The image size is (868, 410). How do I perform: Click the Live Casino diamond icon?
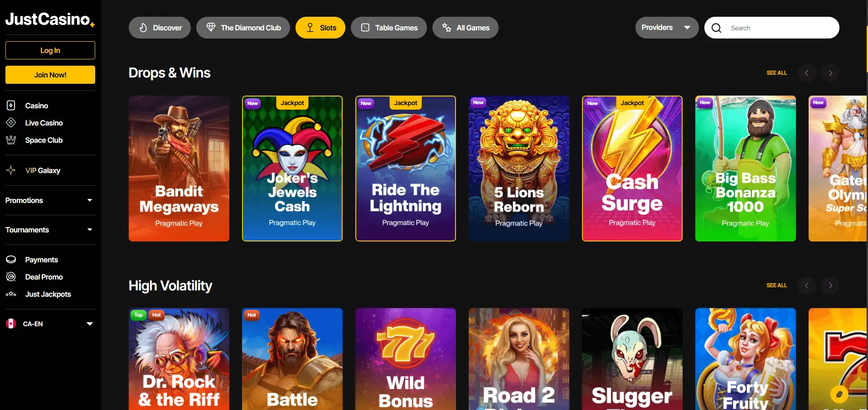tap(11, 123)
